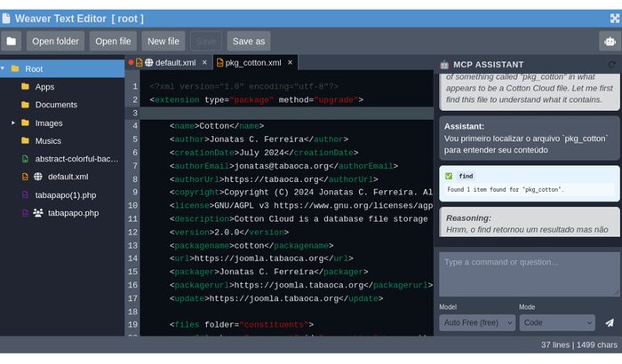This screenshot has width=622, height=364.
Task: Click the New file button
Action: (163, 41)
